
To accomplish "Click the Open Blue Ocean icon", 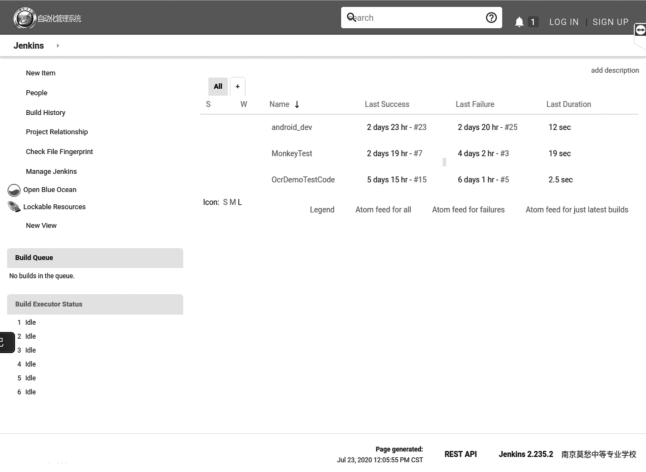I will [14, 190].
